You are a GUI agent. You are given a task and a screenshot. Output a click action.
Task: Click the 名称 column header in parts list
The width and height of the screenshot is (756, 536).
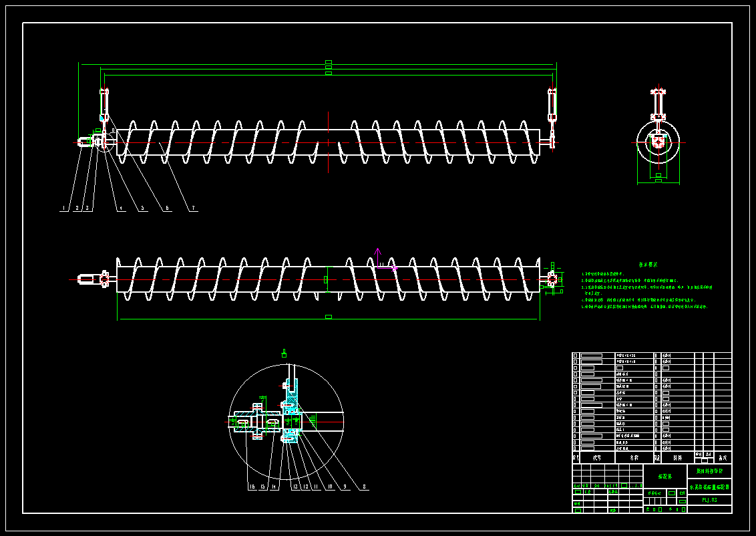click(x=634, y=457)
